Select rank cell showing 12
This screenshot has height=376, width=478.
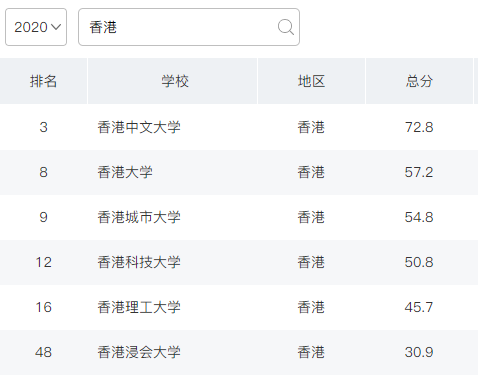(43, 262)
